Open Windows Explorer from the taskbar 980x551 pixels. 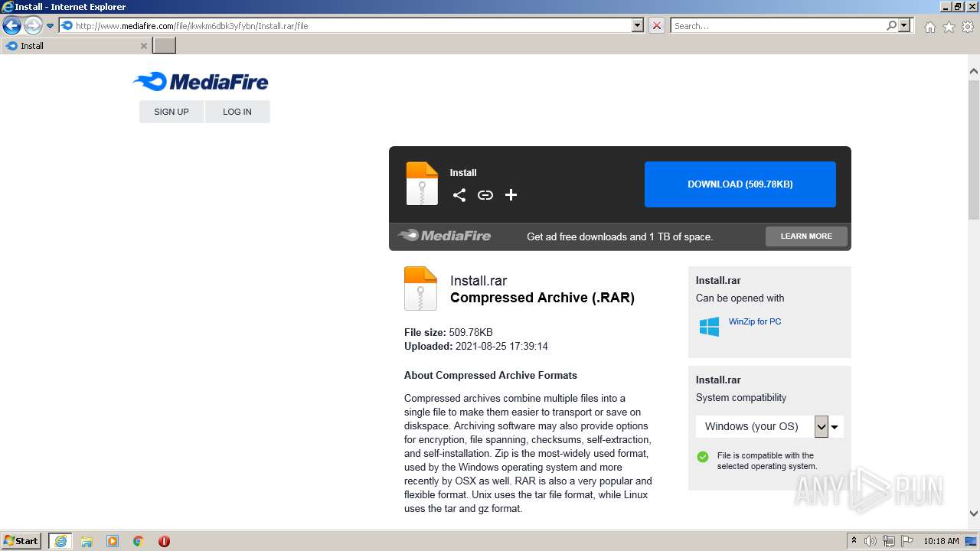click(x=87, y=541)
